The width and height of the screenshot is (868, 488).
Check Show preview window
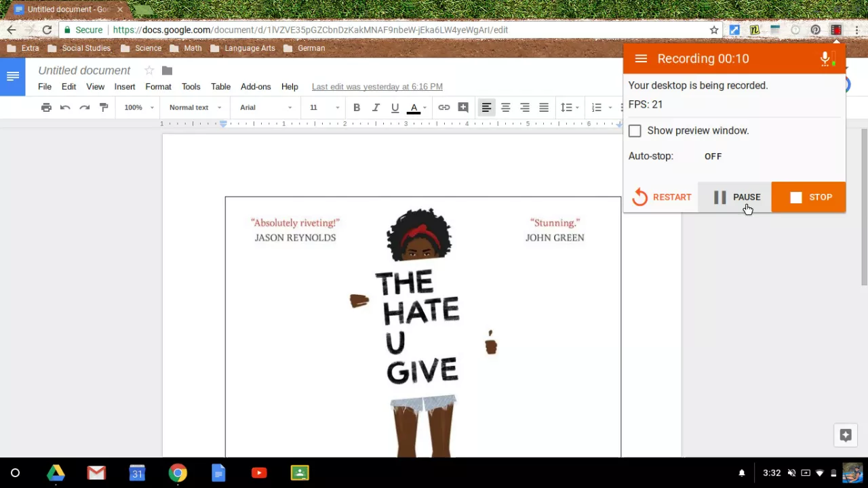[635, 131]
